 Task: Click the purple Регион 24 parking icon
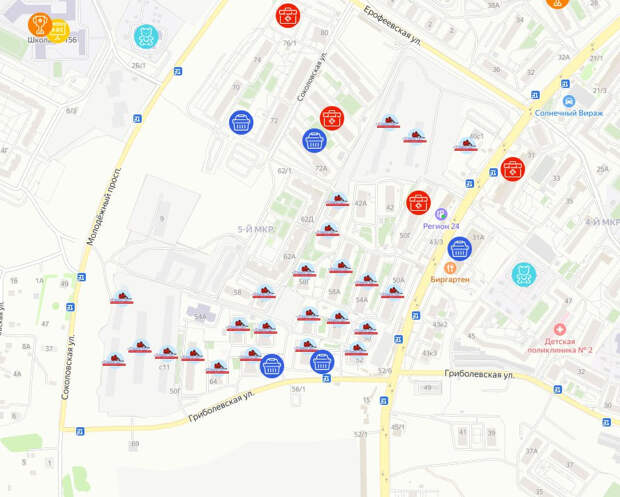[441, 212]
